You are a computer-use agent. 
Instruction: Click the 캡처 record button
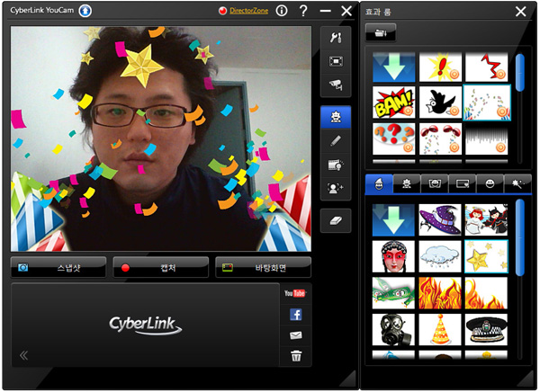pos(160,267)
